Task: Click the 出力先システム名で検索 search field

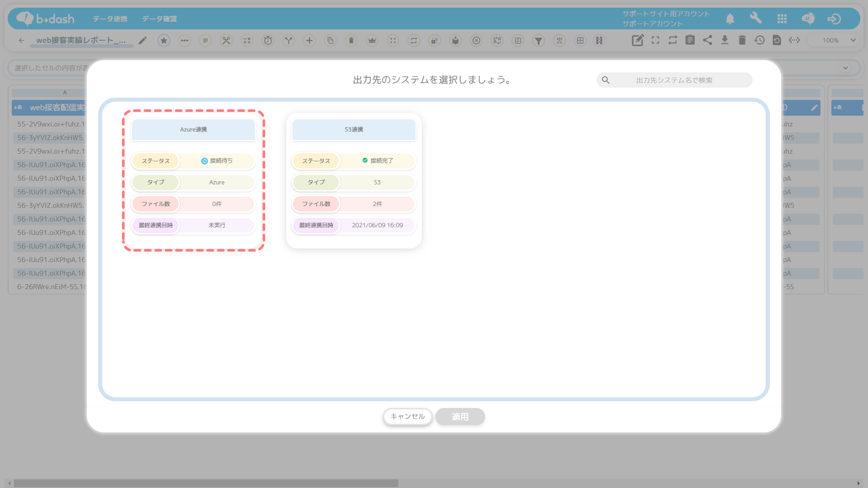Action: [x=674, y=80]
